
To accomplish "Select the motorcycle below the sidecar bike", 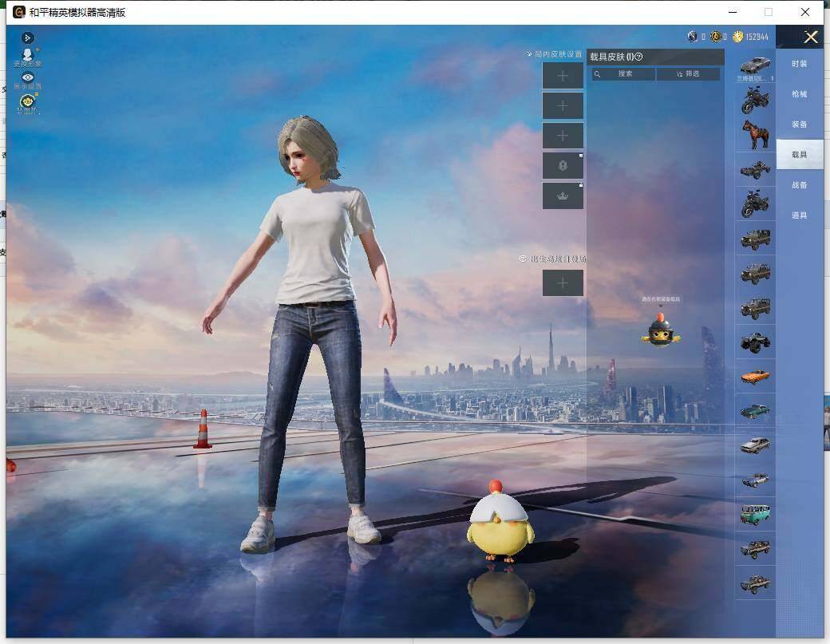I will 755,203.
